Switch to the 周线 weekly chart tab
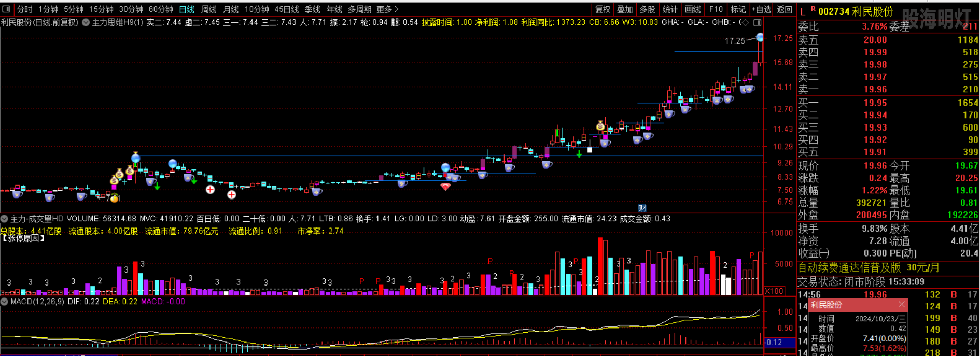 [208, 9]
